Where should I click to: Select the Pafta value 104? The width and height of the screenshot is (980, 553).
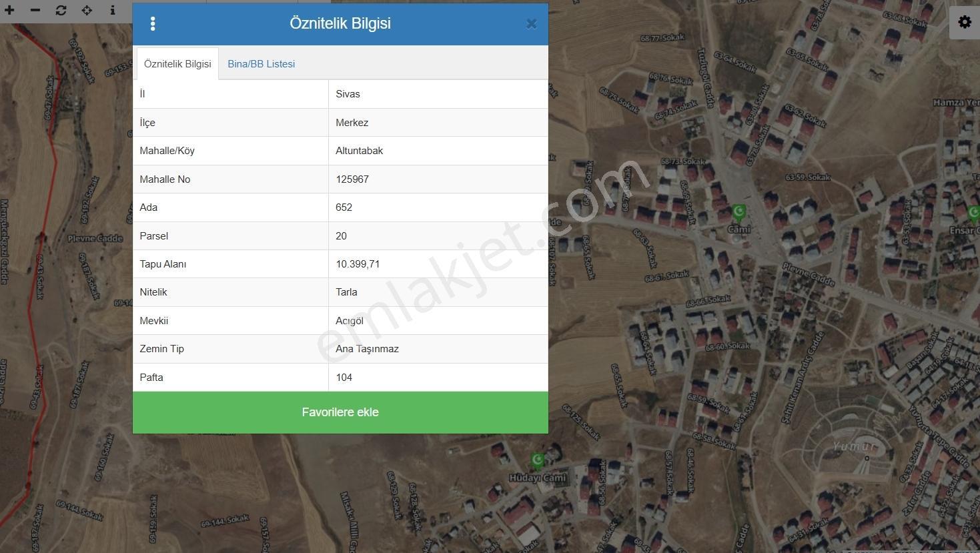(344, 378)
